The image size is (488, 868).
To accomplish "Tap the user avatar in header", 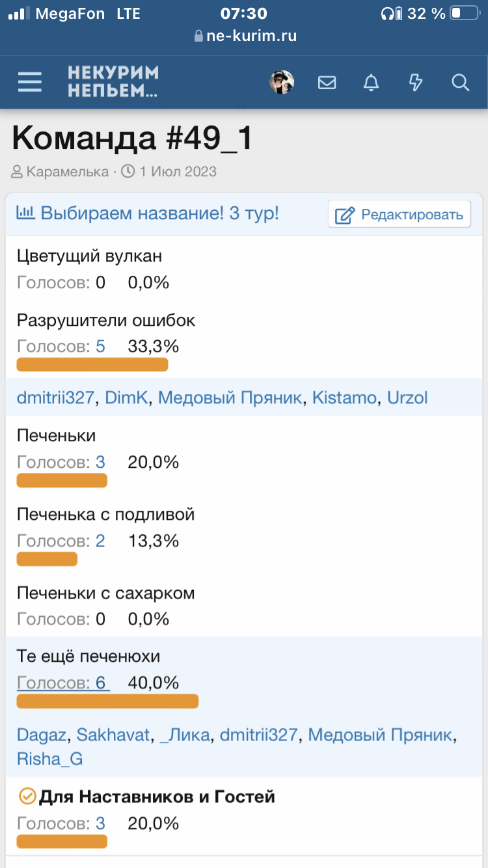I will click(282, 83).
